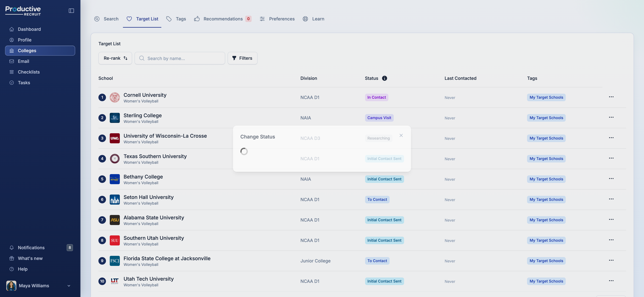This screenshot has width=644, height=297.
Task: Open Alabama State row options menu
Action: pyautogui.click(x=611, y=220)
